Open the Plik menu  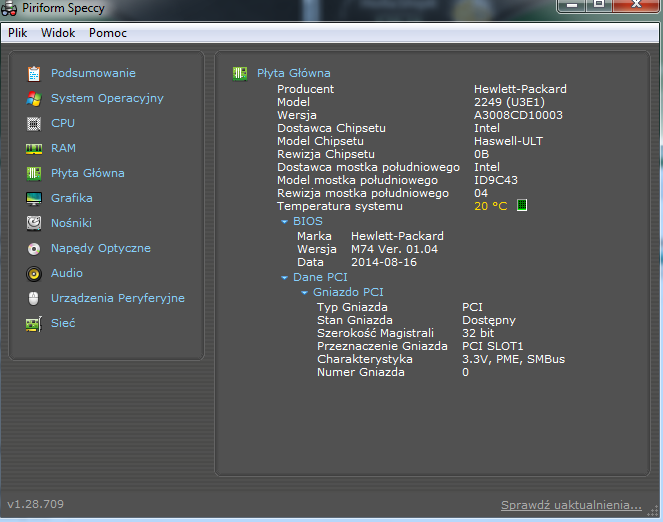click(x=17, y=33)
